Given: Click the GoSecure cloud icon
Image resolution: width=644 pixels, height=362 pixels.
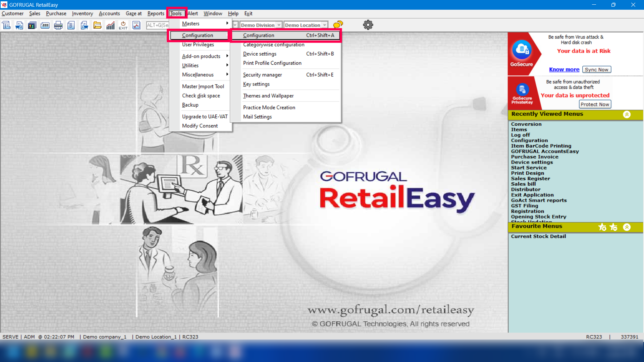Looking at the screenshot, I should tap(522, 50).
